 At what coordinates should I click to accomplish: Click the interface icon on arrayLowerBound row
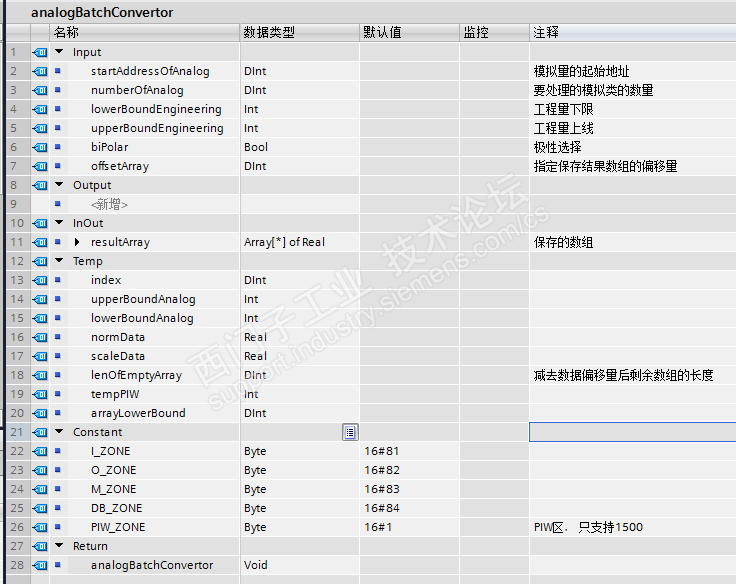(40, 413)
